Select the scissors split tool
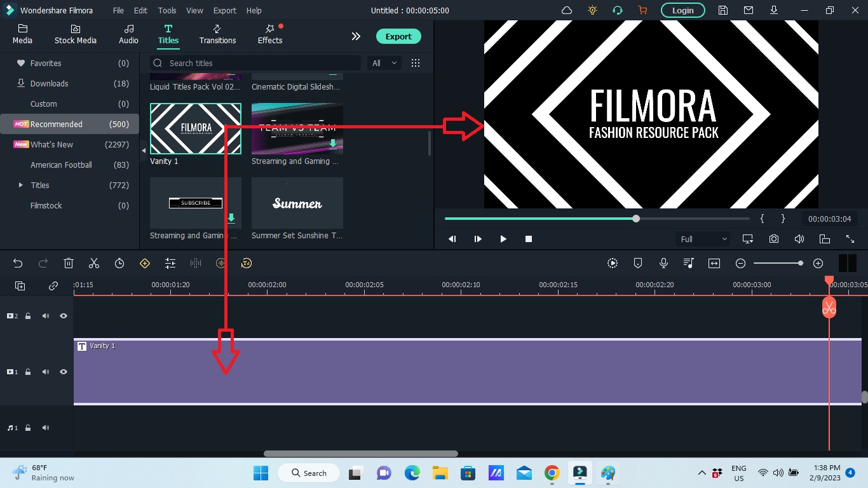The image size is (868, 488). coord(94,263)
